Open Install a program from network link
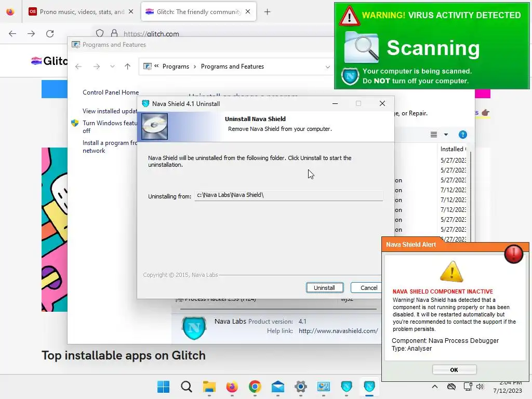Screen dimensions: 532x399 [x=110, y=147]
